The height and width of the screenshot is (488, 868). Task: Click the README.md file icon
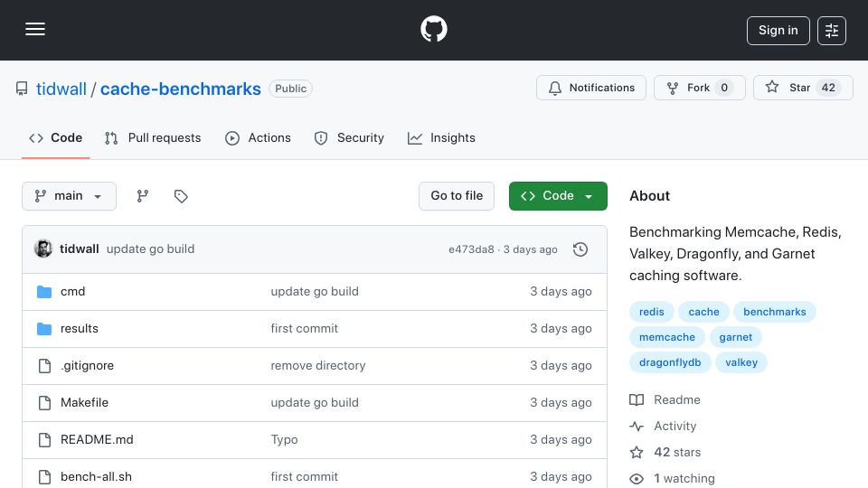[x=44, y=440]
